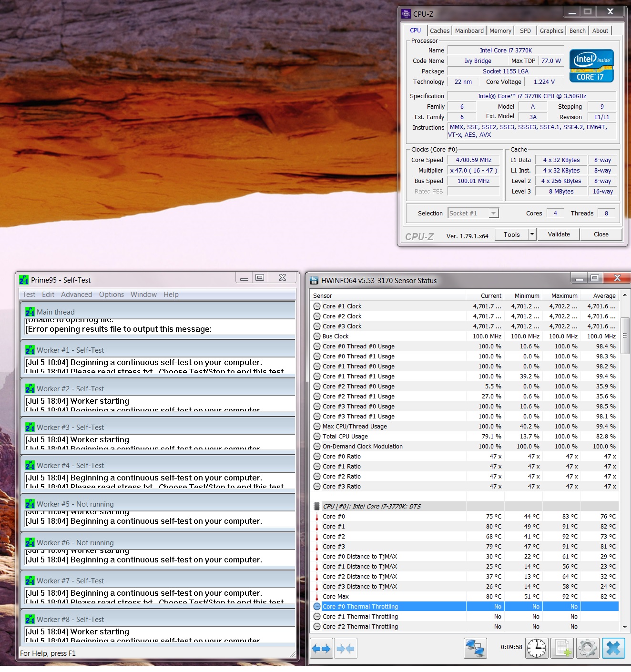
Task: Open the Tools dropdown arrow in CPU-Z
Action: coord(532,234)
